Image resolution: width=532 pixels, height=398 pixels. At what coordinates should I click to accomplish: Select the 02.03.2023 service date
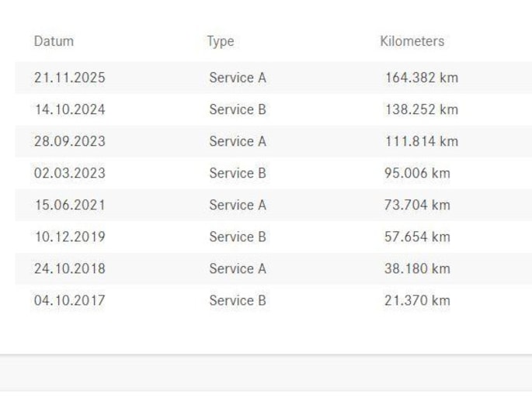click(69, 173)
